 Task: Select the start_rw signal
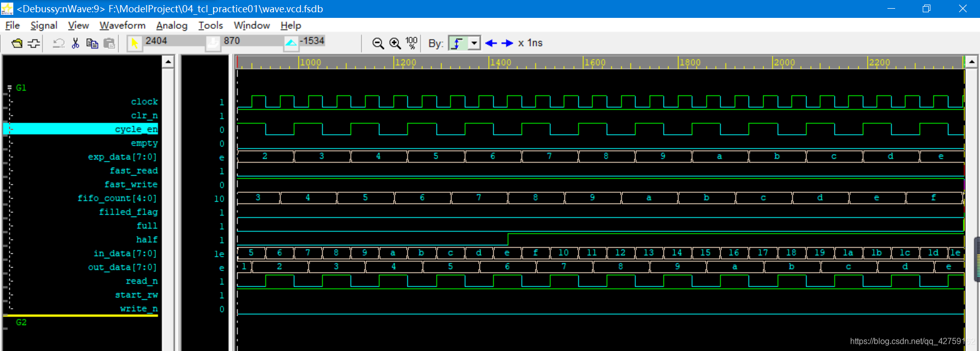pos(136,295)
